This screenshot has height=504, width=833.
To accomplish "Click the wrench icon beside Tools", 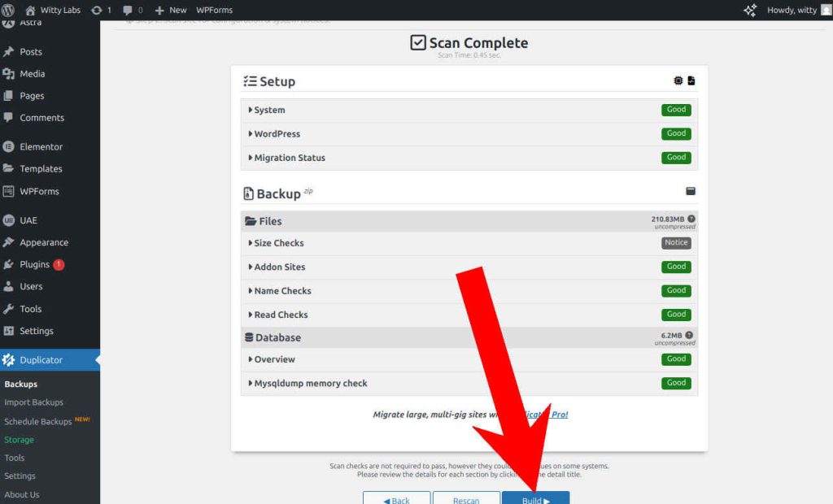I will tap(8, 309).
